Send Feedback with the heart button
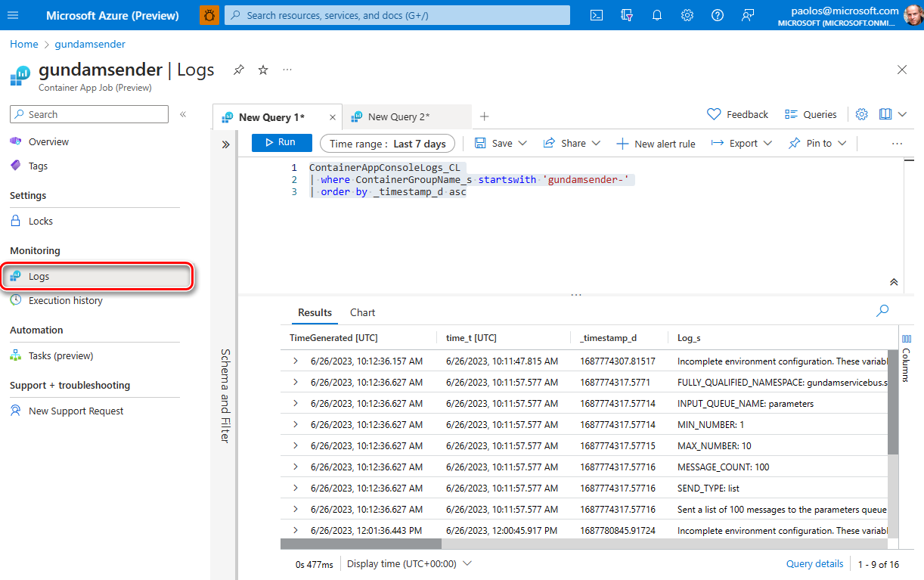Image resolution: width=924 pixels, height=580 pixels. (x=737, y=114)
